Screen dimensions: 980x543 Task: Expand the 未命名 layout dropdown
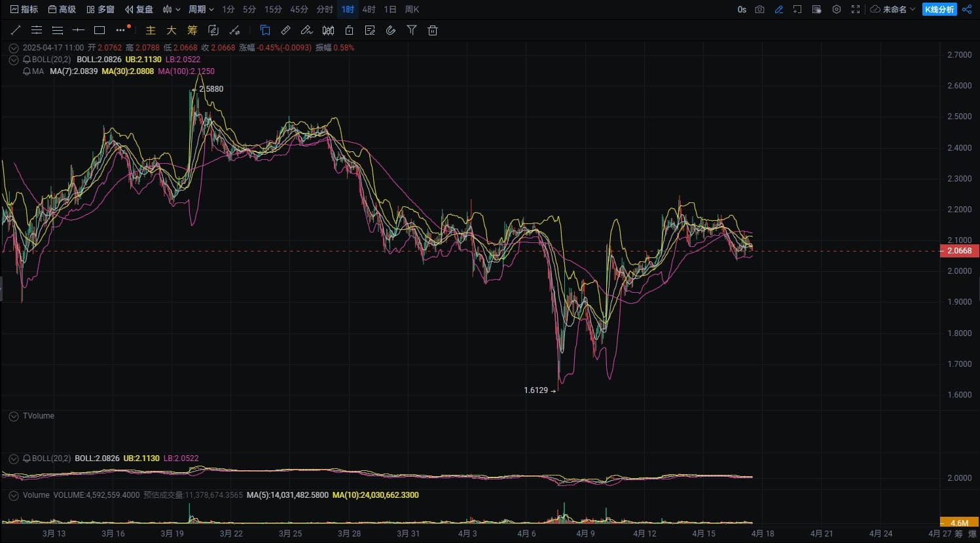pyautogui.click(x=893, y=9)
